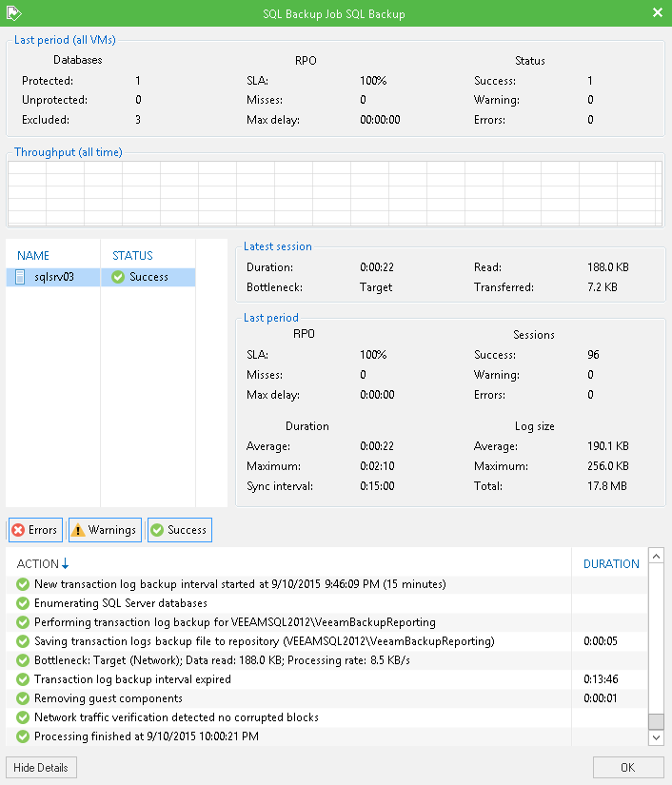Image resolution: width=672 pixels, height=785 pixels.
Task: Click the 0:00:05 duration value
Action: 601,641
